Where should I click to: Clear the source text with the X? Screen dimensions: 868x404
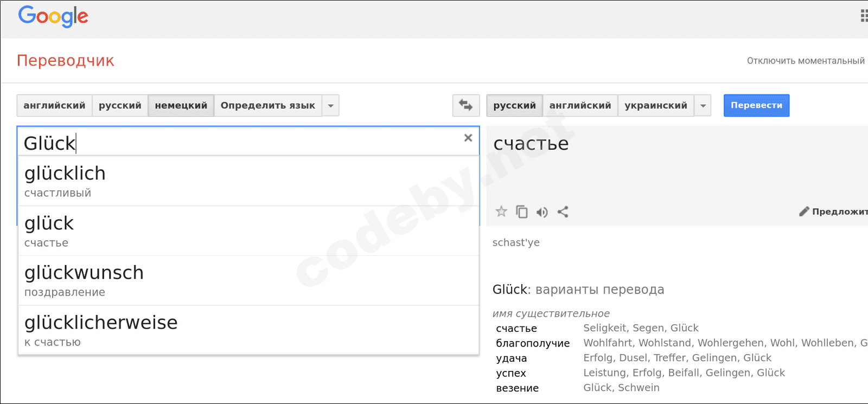[x=468, y=138]
